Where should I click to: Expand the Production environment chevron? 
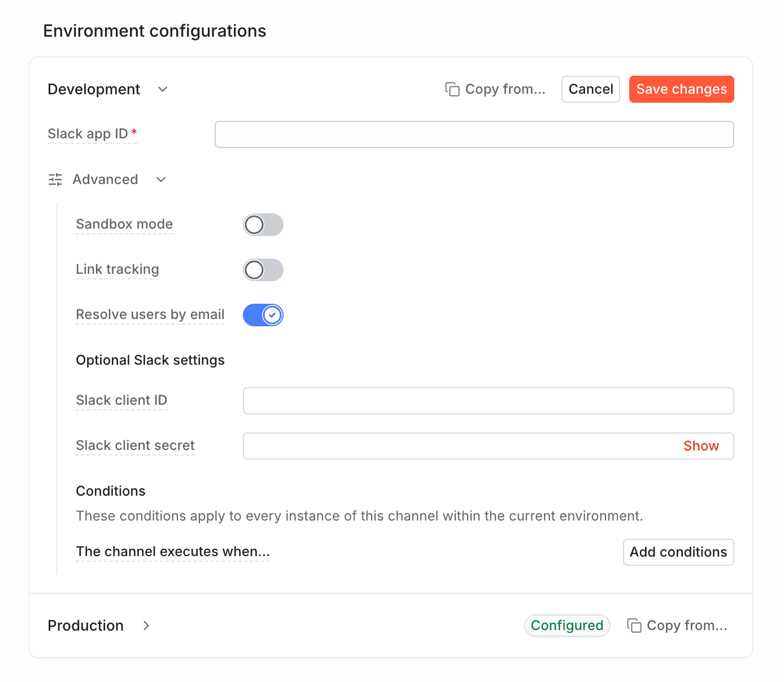pyautogui.click(x=146, y=626)
